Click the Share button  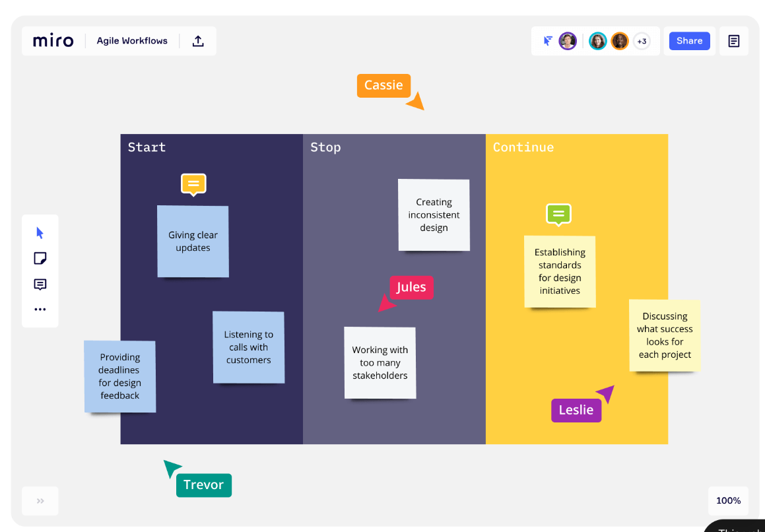tap(689, 41)
